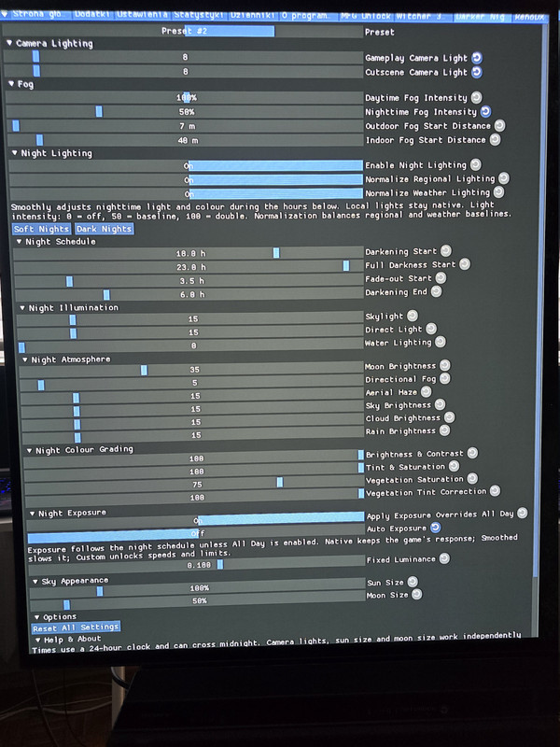Image resolution: width=560 pixels, height=747 pixels.
Task: Collapse the Night Exposure section
Action: 32,514
